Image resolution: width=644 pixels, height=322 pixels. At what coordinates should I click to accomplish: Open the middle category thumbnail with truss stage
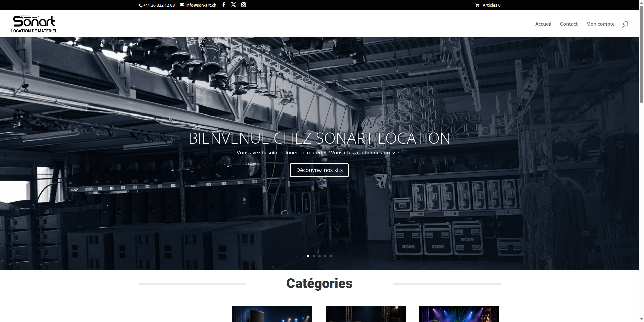click(366, 314)
